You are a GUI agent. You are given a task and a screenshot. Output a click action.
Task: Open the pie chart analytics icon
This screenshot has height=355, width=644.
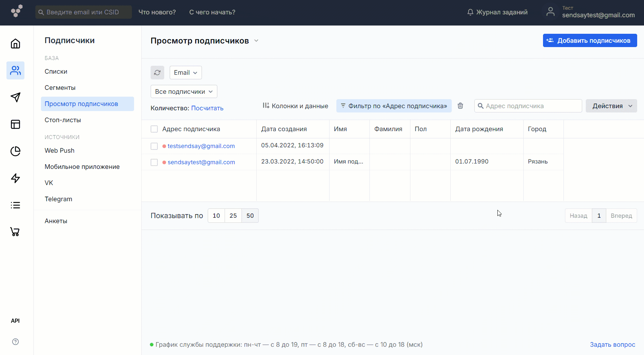[x=15, y=151]
